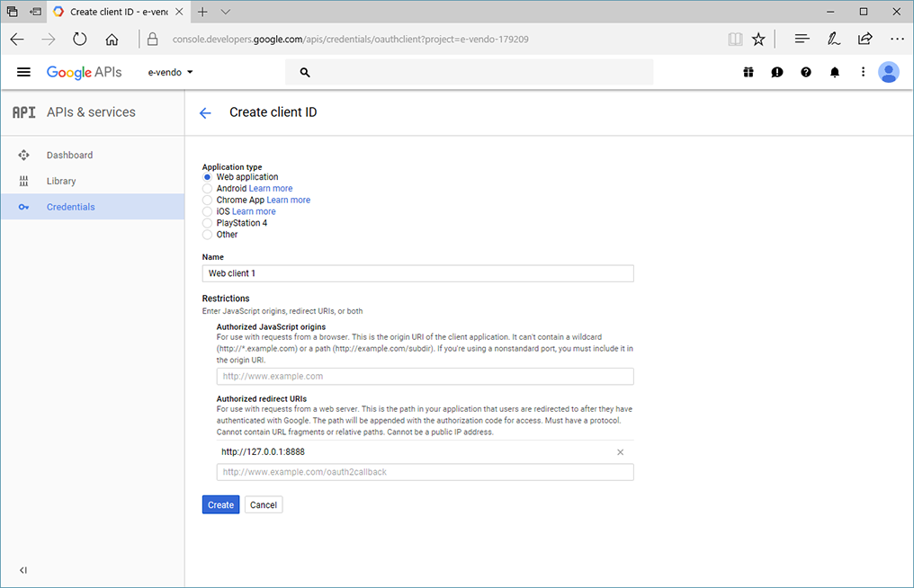Select the Android radio button

coord(207,188)
